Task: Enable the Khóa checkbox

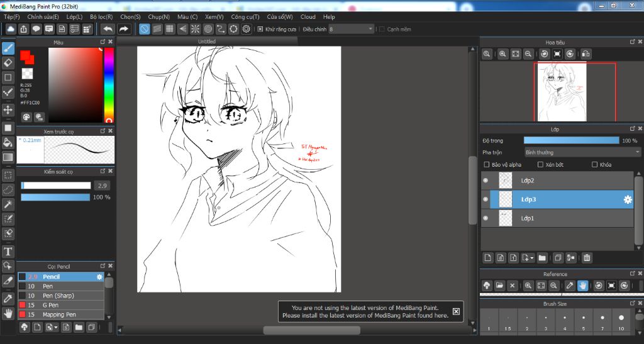Action: click(594, 165)
